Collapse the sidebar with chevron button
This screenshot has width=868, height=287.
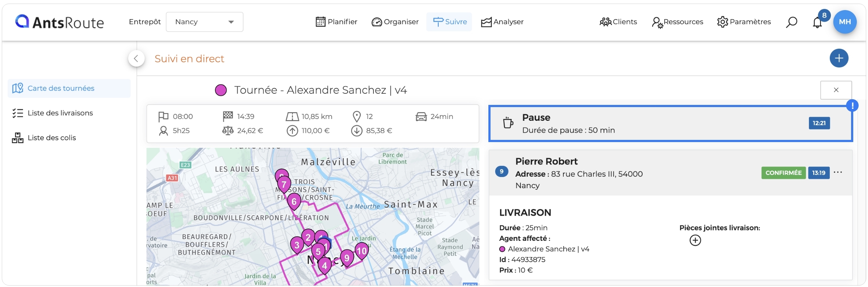click(x=136, y=58)
